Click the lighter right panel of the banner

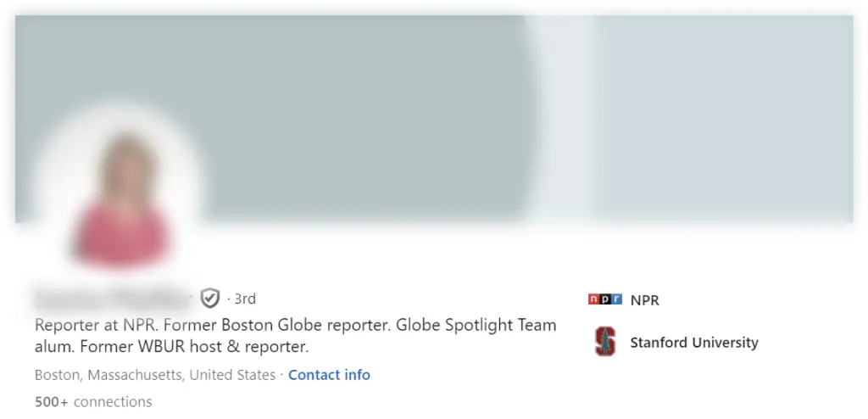pos(724,119)
